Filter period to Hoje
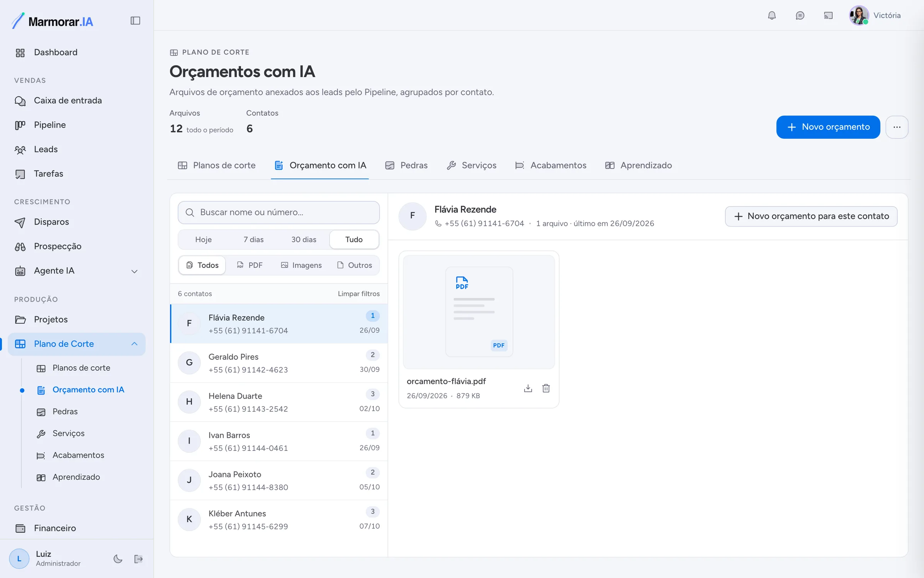This screenshot has height=578, width=924. [x=203, y=240]
